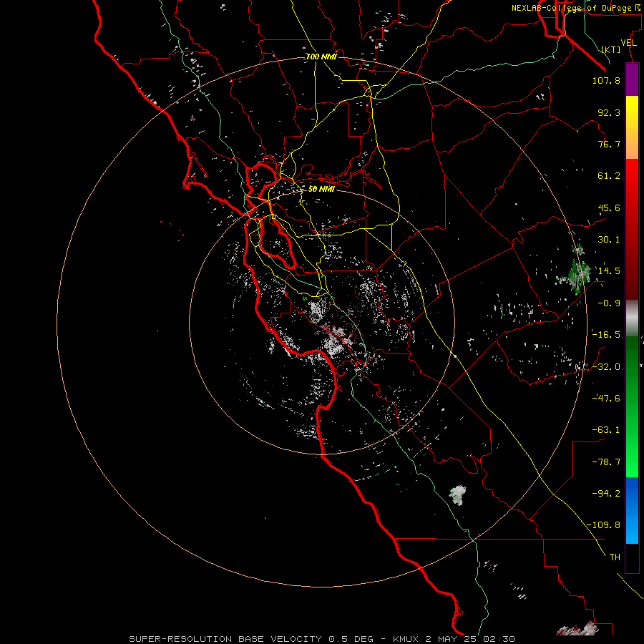Click the -78.7 velocity scale value
Image resolution: width=644 pixels, height=644 pixels.
606,462
